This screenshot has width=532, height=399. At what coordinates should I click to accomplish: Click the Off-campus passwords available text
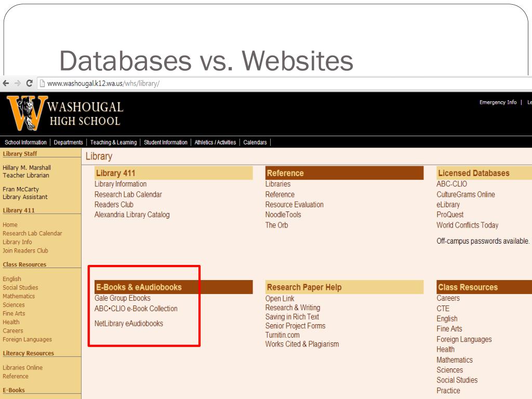tap(483, 241)
